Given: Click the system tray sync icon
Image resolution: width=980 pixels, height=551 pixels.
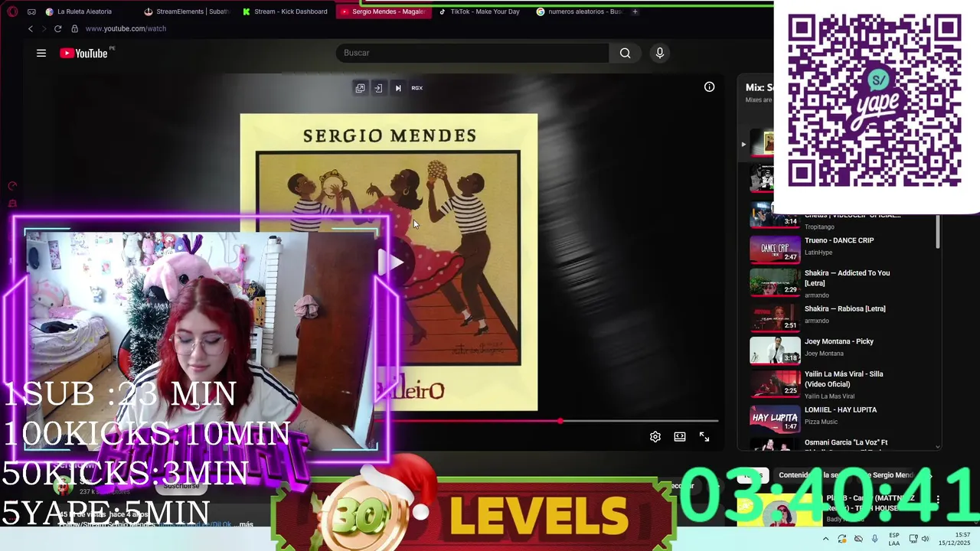Looking at the screenshot, I should 842,539.
